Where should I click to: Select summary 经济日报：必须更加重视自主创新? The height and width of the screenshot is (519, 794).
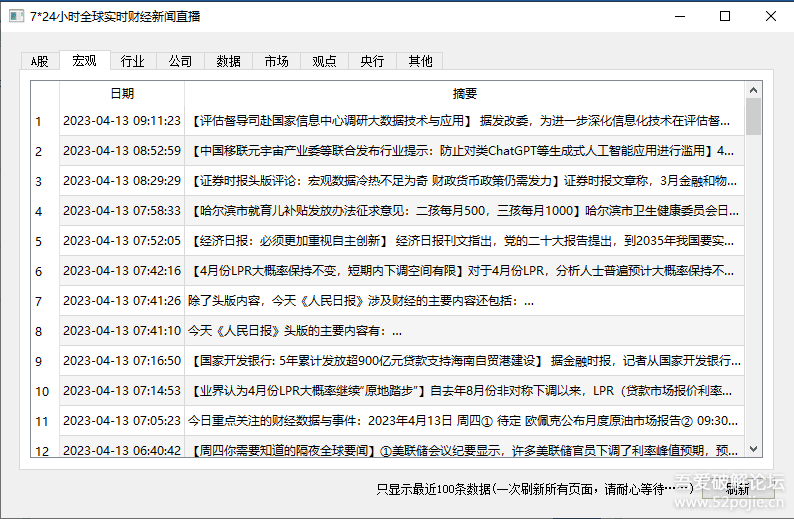coord(464,241)
